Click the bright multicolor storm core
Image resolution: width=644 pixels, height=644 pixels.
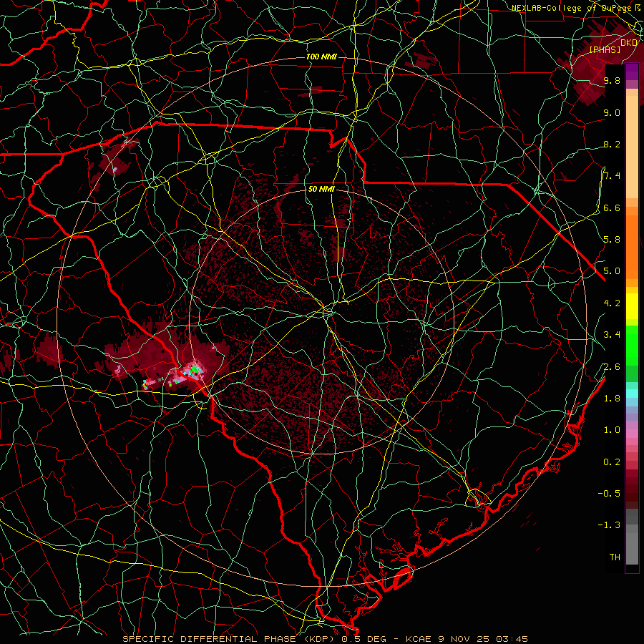point(194,370)
